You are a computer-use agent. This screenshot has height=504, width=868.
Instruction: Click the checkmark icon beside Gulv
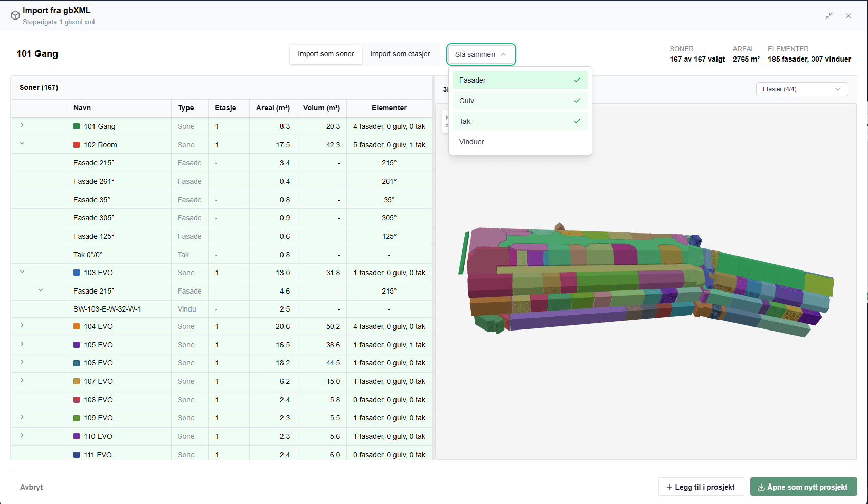tap(577, 101)
